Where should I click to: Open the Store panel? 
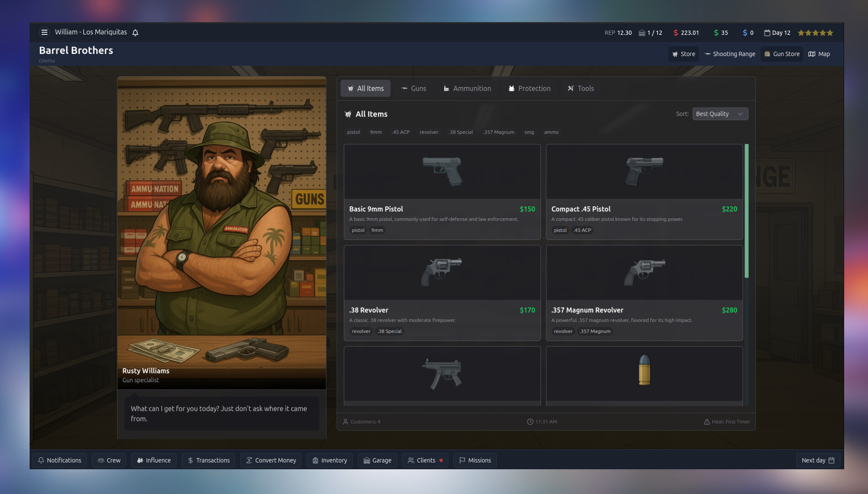(x=683, y=54)
